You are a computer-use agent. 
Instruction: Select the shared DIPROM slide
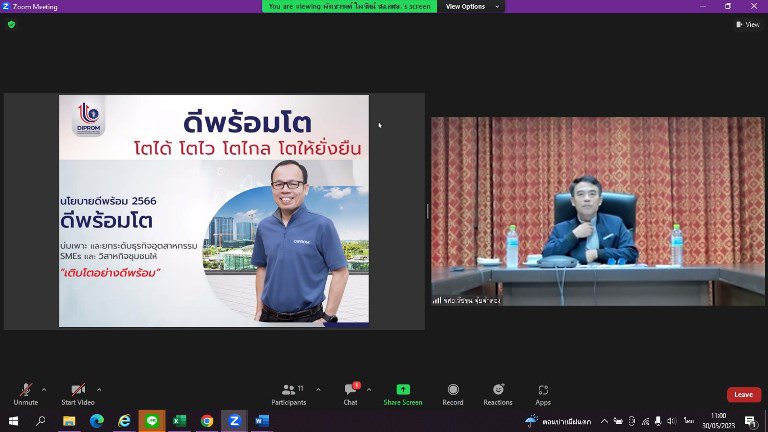214,211
